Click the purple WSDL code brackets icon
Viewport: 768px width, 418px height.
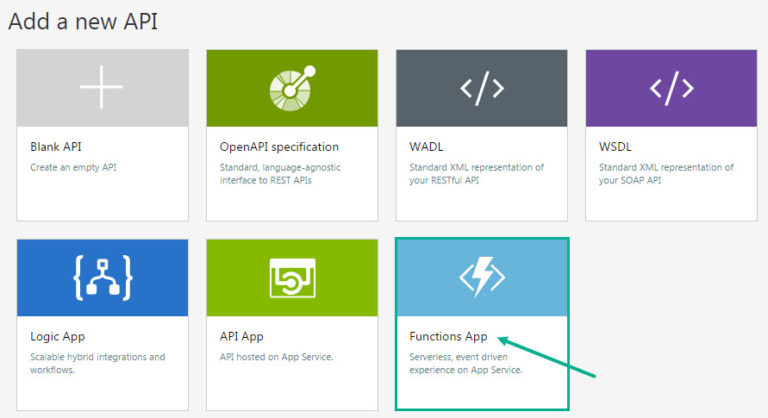tap(672, 88)
